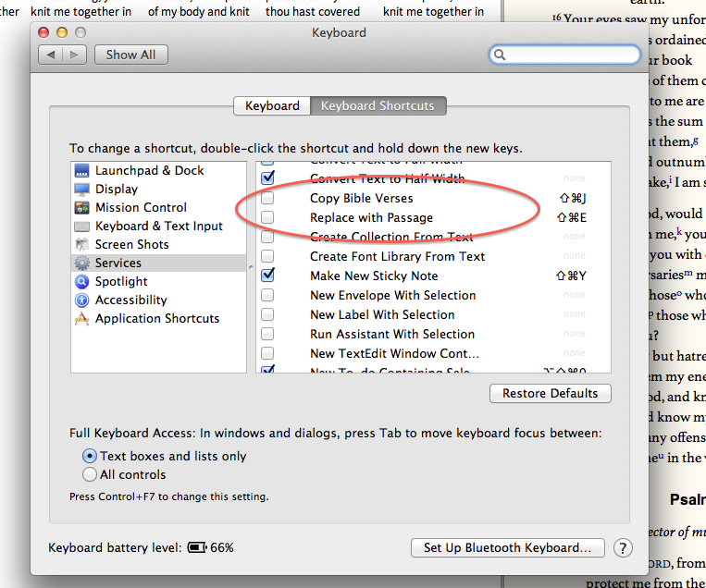Click none shortcut for Run Assistant

point(575,334)
